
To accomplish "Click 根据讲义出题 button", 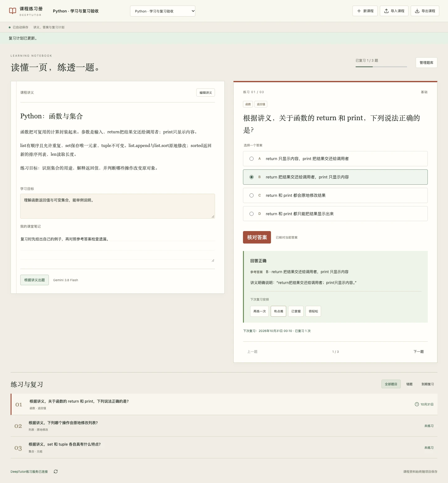I will (35, 280).
